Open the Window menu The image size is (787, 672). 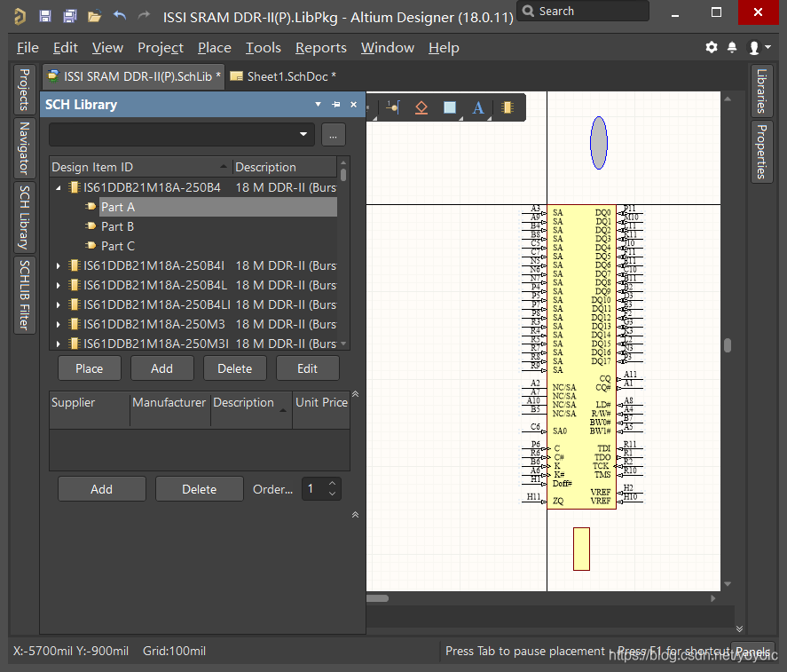[x=388, y=48]
